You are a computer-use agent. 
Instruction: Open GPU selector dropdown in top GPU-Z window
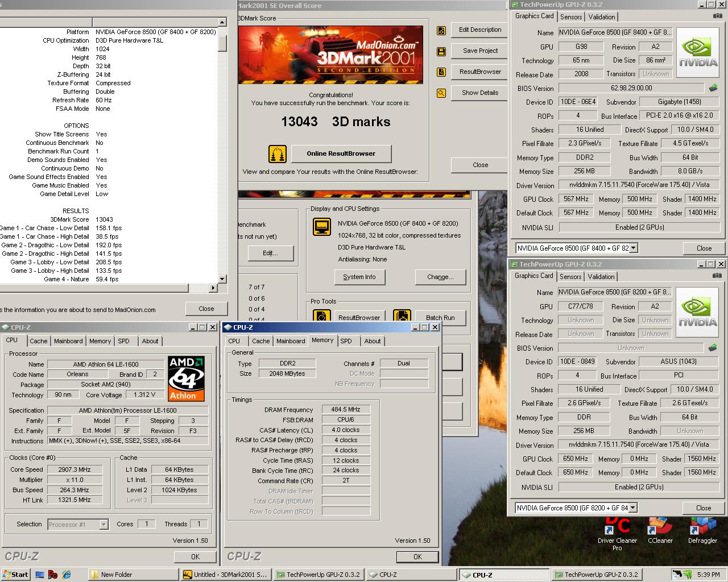point(634,248)
